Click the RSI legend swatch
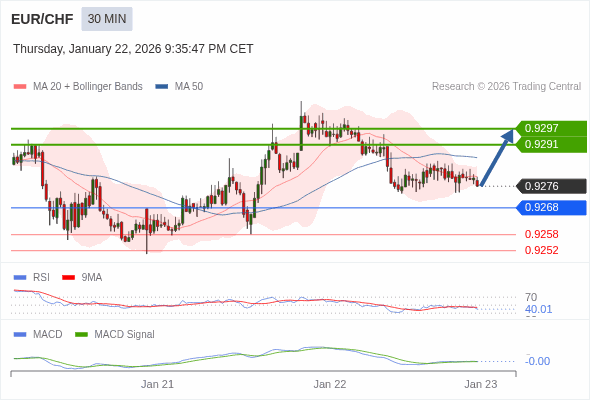 tap(20, 278)
